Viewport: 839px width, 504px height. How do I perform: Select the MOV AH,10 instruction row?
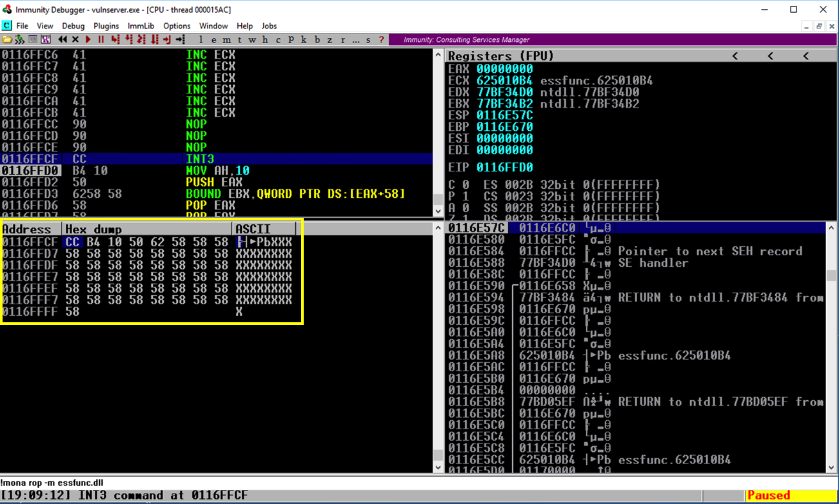pyautogui.click(x=217, y=171)
